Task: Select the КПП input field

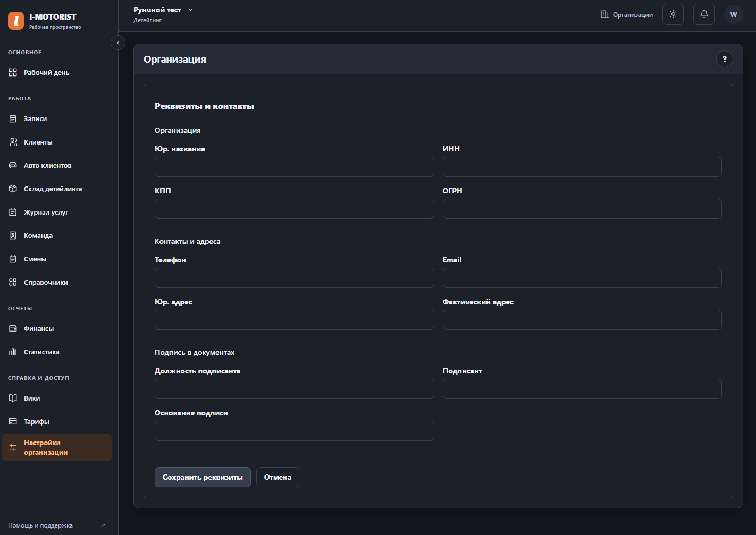Action: 295,209
